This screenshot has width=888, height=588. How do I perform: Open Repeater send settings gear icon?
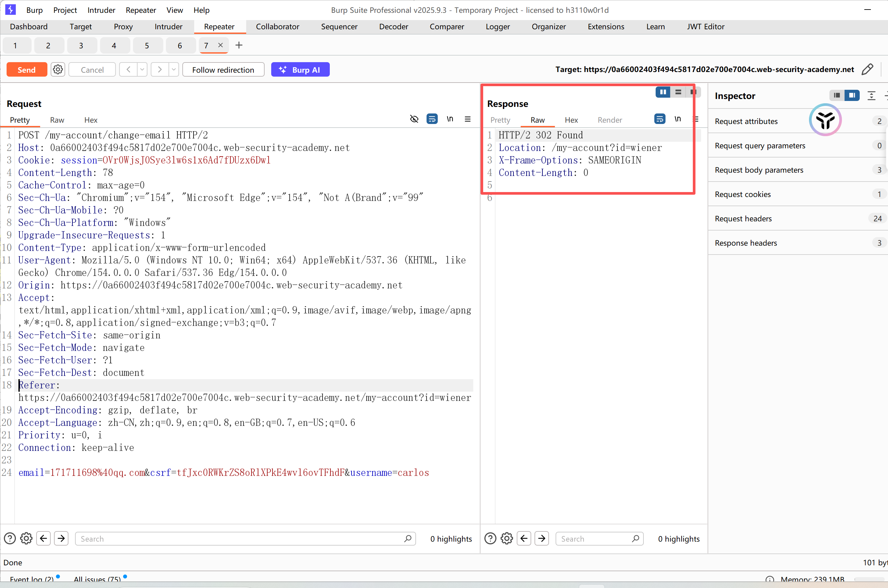click(58, 70)
